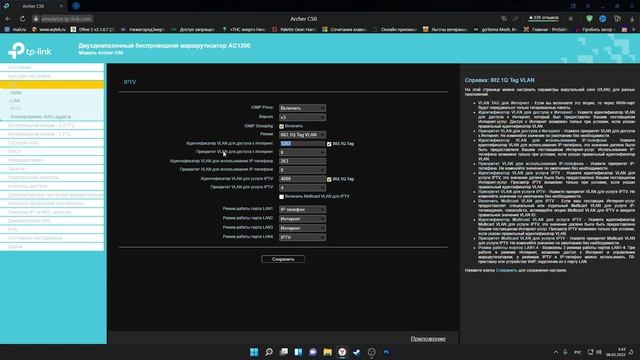Click the Сохранить save button
The height and width of the screenshot is (360, 640).
click(283, 259)
